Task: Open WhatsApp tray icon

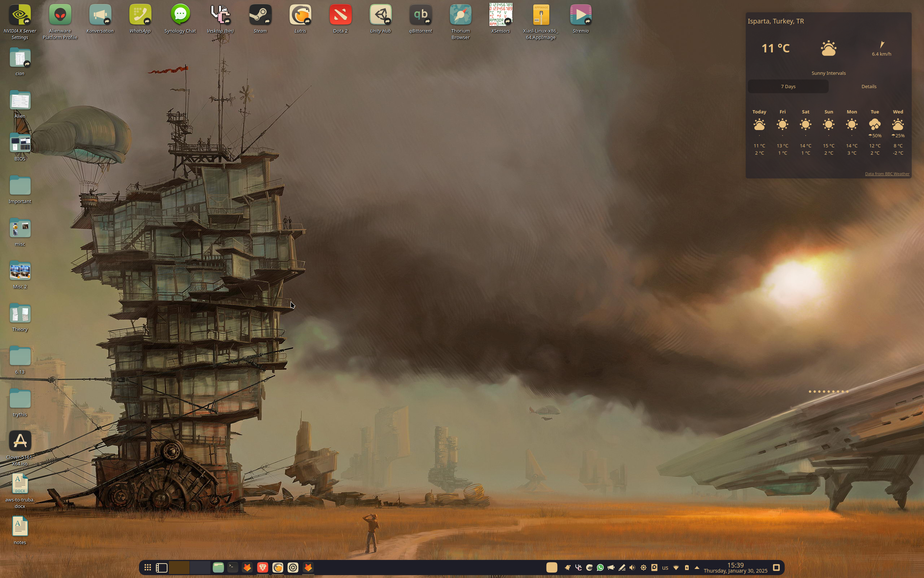Action: pos(600,568)
